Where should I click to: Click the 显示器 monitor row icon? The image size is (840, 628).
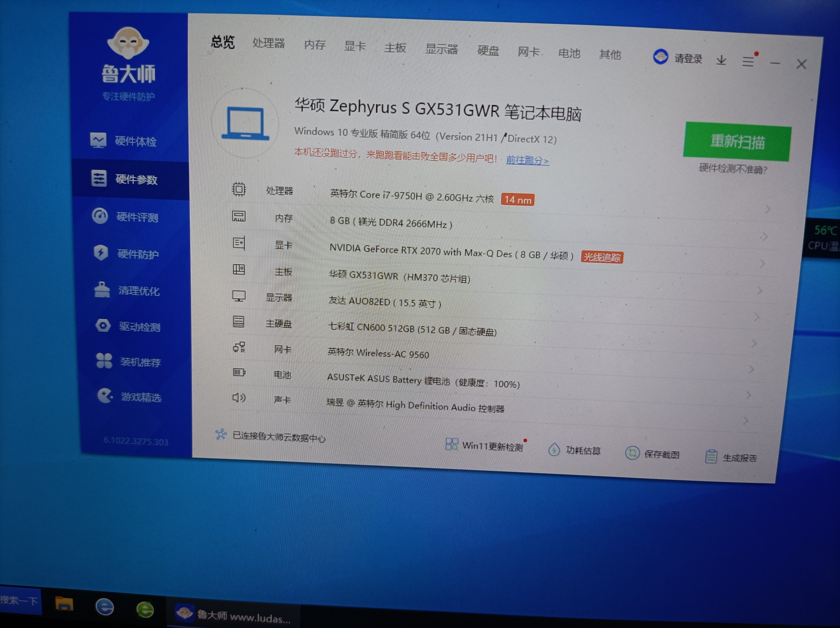(x=239, y=296)
